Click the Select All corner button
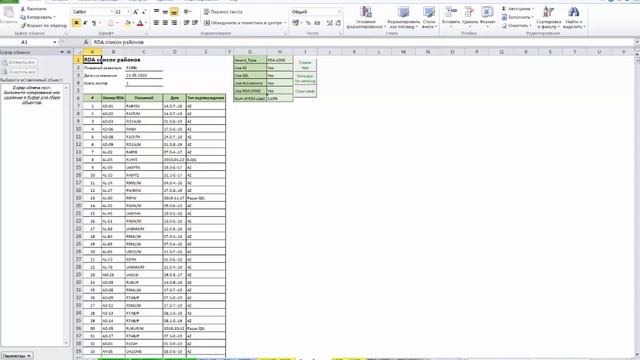 [x=78, y=52]
